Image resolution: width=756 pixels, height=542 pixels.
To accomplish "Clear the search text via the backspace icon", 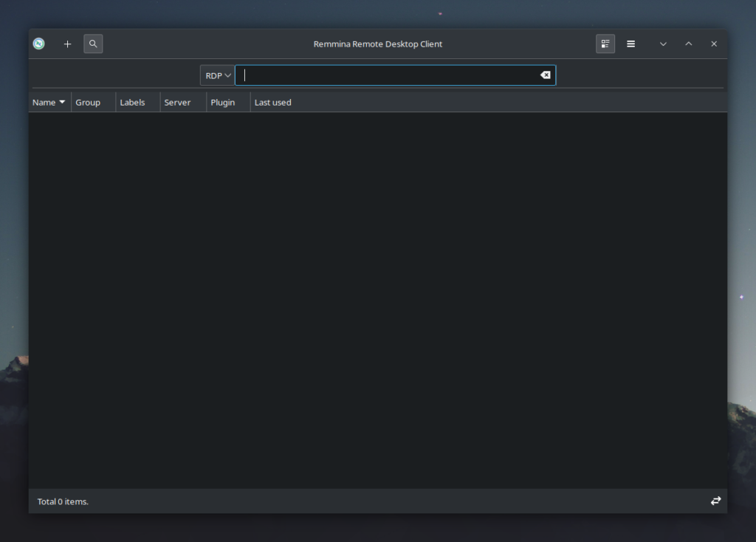I will (546, 75).
